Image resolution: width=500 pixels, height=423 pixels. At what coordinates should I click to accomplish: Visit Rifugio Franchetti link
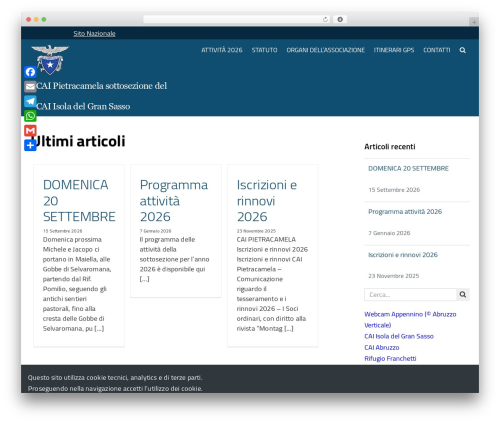pos(390,358)
